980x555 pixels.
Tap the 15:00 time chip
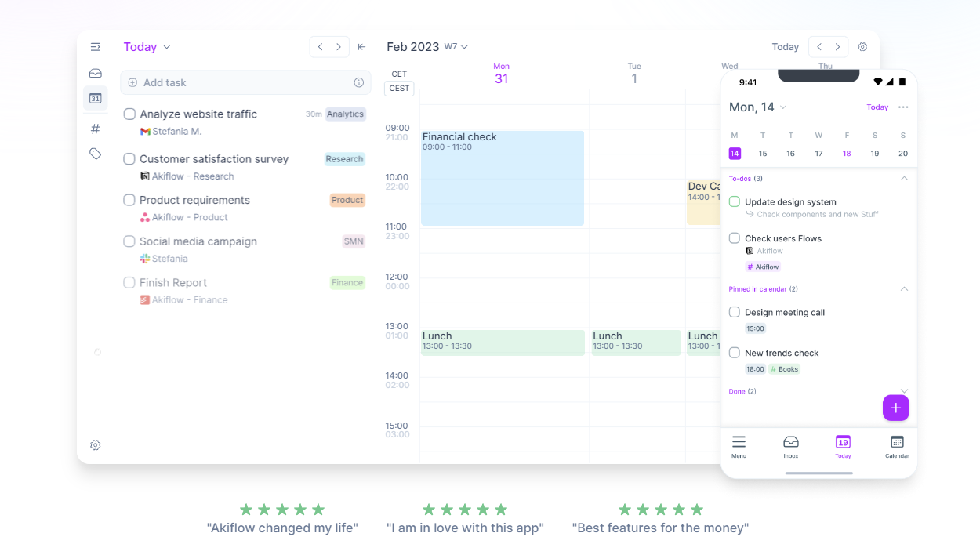coord(755,328)
